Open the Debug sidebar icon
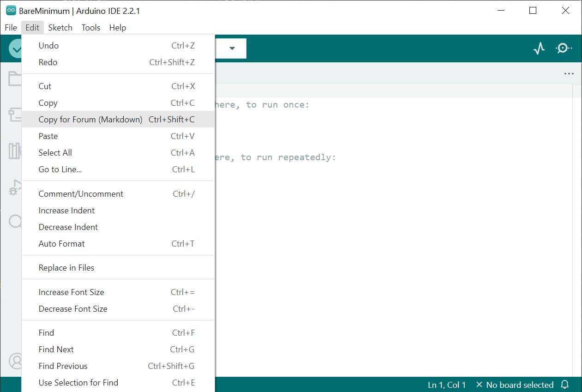Screen dimensions: 582x392 tap(15, 187)
